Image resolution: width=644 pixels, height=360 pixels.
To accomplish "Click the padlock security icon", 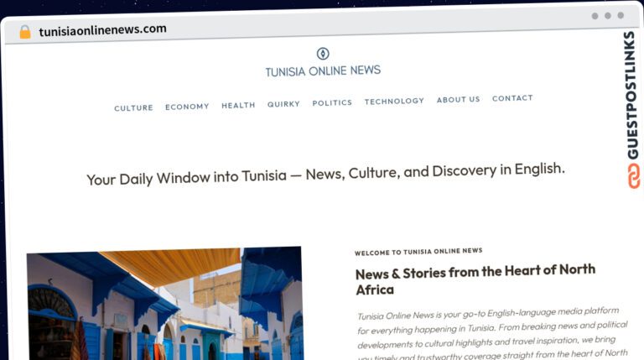I will 25,32.
